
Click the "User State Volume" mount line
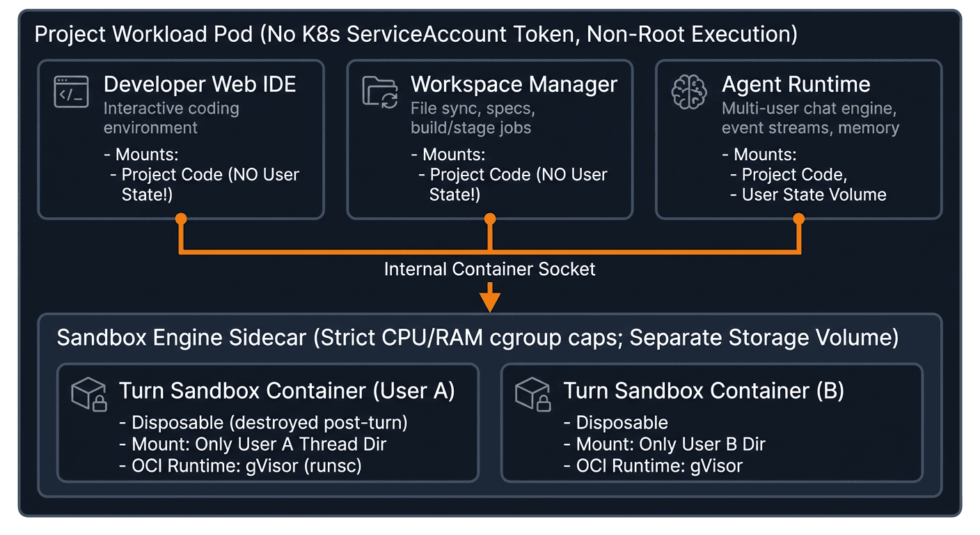pos(814,194)
